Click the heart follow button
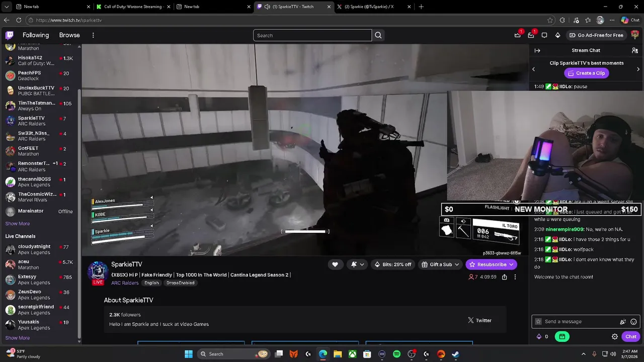Viewport: 644px width, 362px height. 335,264
